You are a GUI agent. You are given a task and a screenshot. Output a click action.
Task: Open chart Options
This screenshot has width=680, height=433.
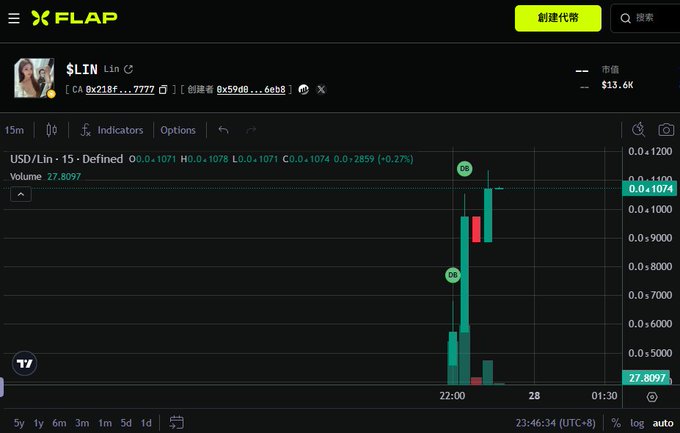click(x=178, y=130)
